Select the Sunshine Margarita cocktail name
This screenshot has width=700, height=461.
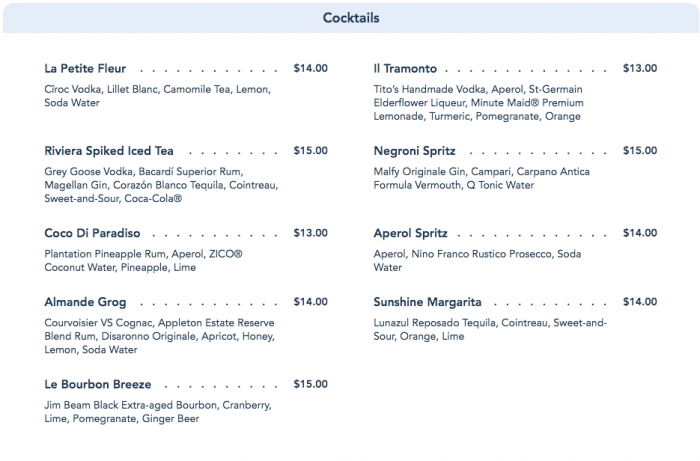click(x=427, y=301)
